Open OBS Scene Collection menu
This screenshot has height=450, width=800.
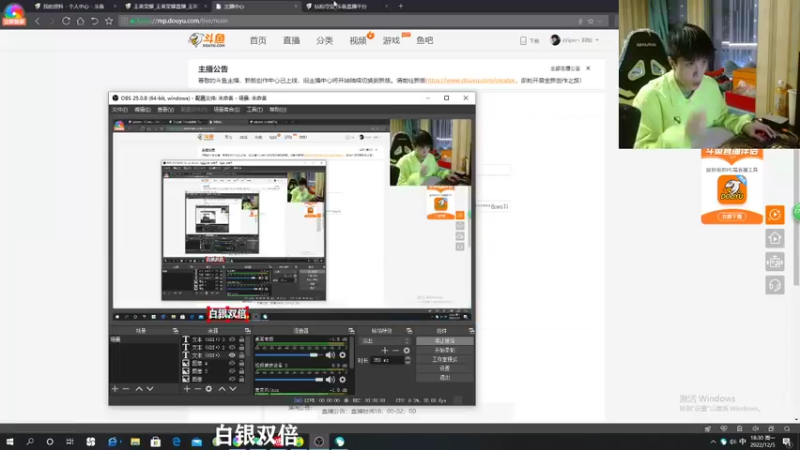pyautogui.click(x=227, y=110)
